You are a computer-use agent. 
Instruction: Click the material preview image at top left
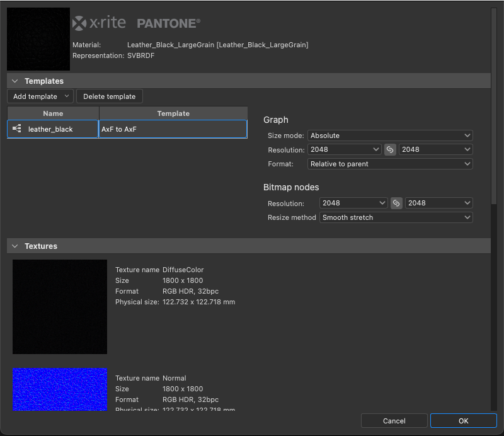(38, 38)
